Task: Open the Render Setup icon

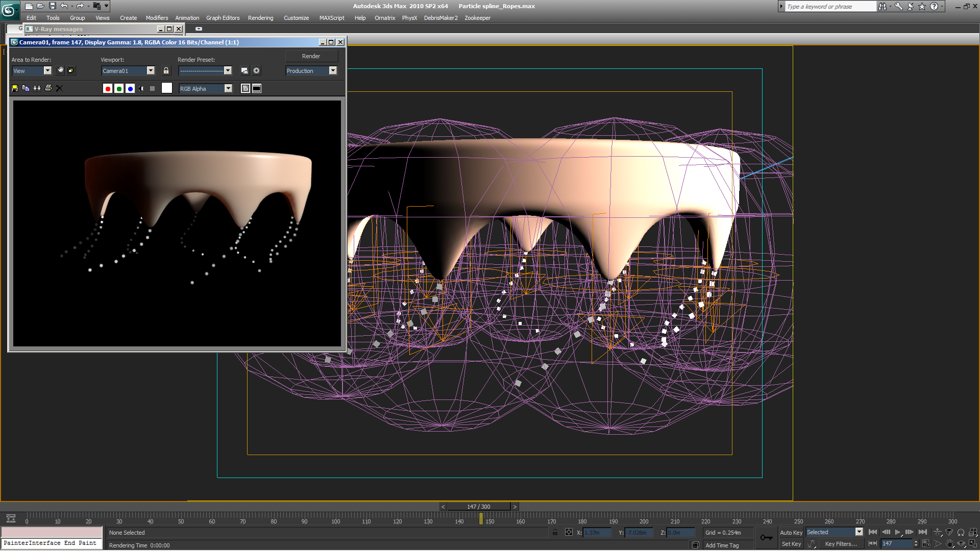Action: pyautogui.click(x=244, y=71)
